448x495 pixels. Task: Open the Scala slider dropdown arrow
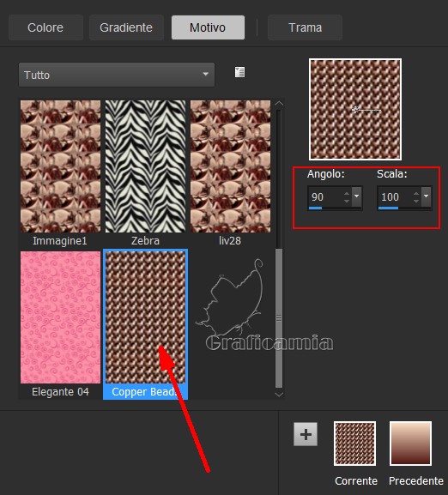point(427,196)
